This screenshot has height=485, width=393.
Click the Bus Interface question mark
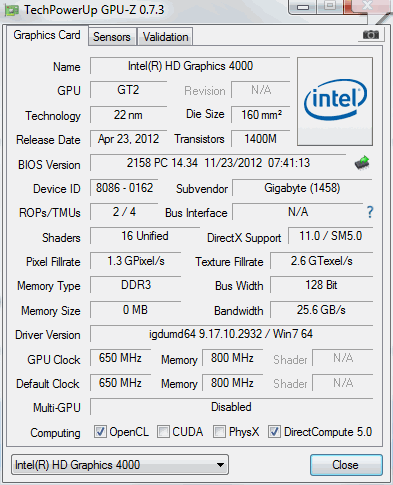[370, 212]
